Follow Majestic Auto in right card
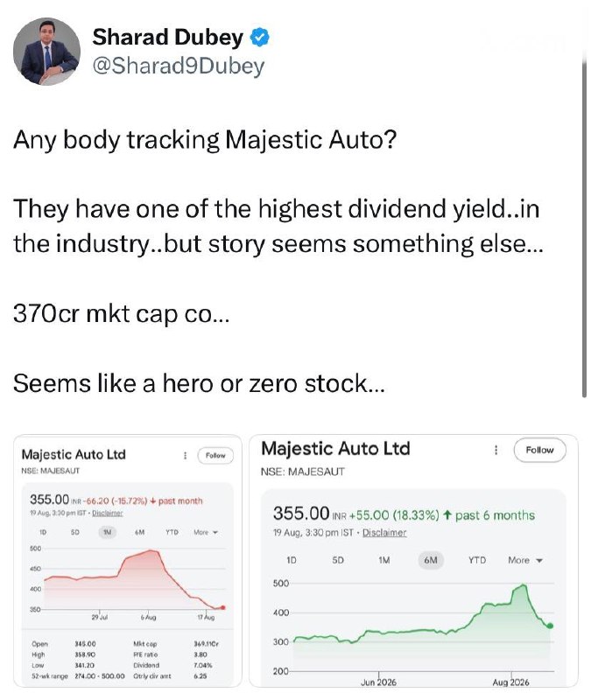This screenshot has width=591, height=700. pyautogui.click(x=539, y=450)
